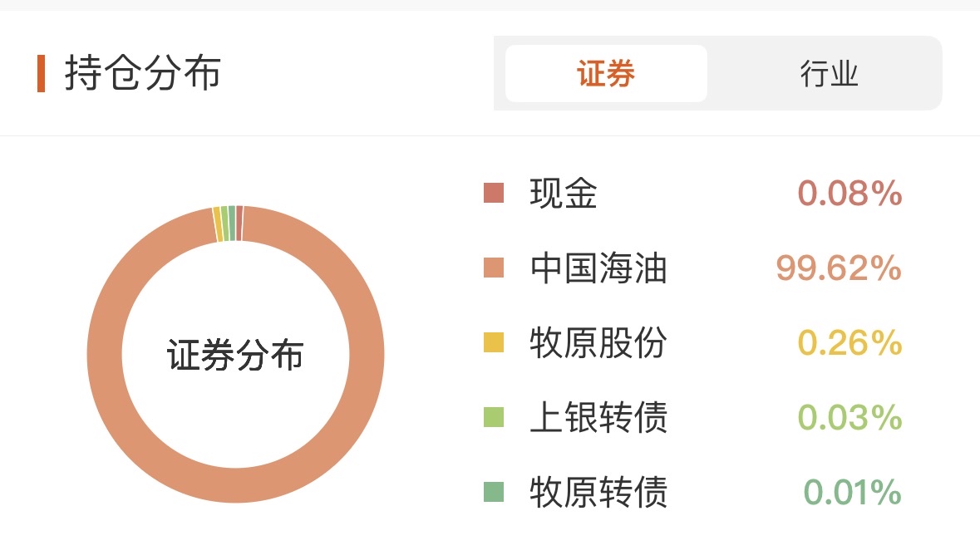Image resolution: width=980 pixels, height=560 pixels.
Task: Tap the 0.01% percentage value
Action: tap(852, 492)
